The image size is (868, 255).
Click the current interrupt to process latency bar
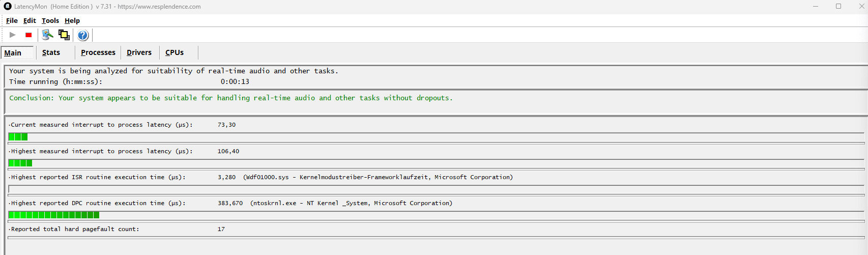click(x=18, y=137)
